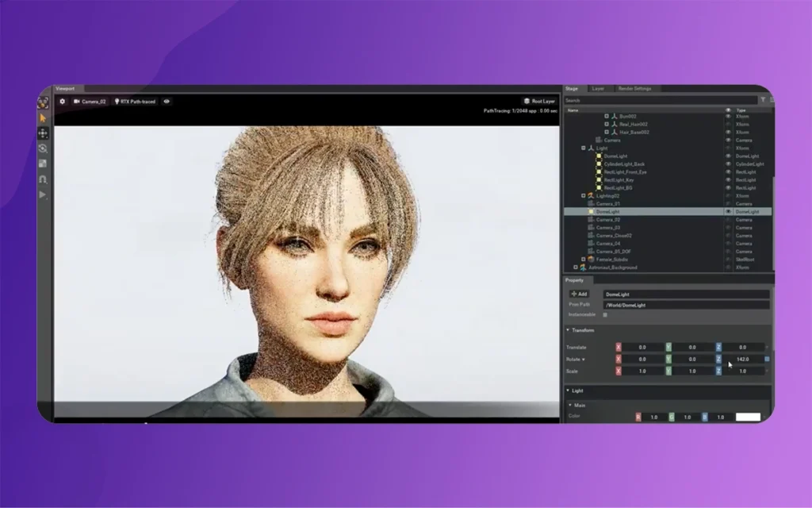This screenshot has height=508, width=812.
Task: Select the Camera_05_DOF row in Stage
Action: 668,252
